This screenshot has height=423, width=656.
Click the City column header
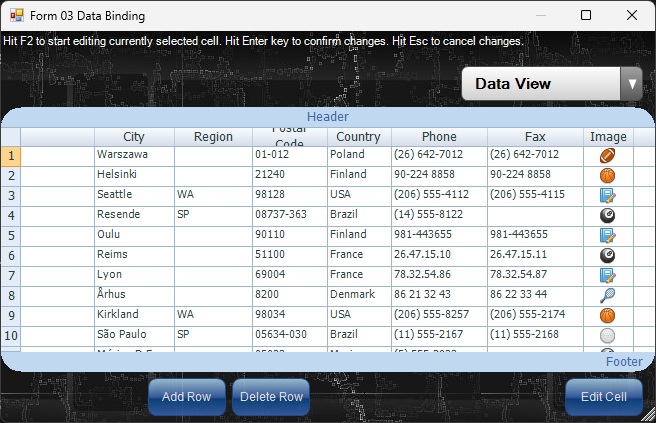pos(134,137)
